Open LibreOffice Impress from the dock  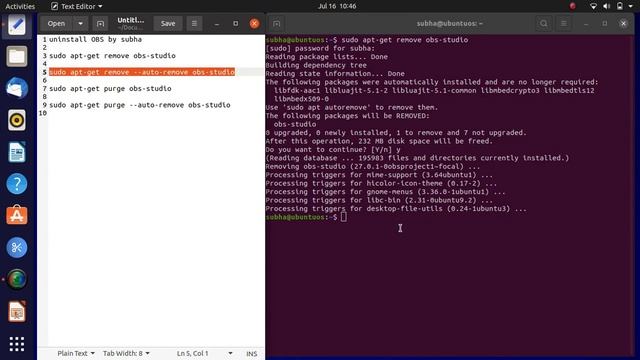(17, 311)
